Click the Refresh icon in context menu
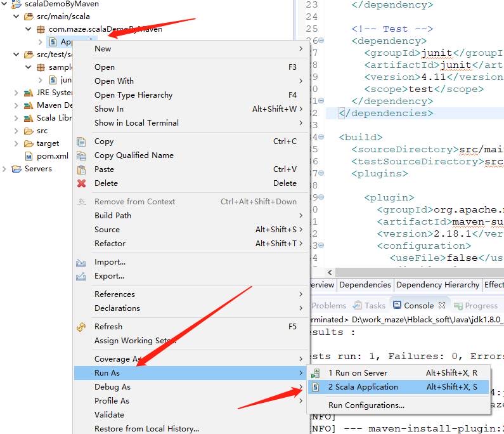504x434 pixels. coord(81,327)
